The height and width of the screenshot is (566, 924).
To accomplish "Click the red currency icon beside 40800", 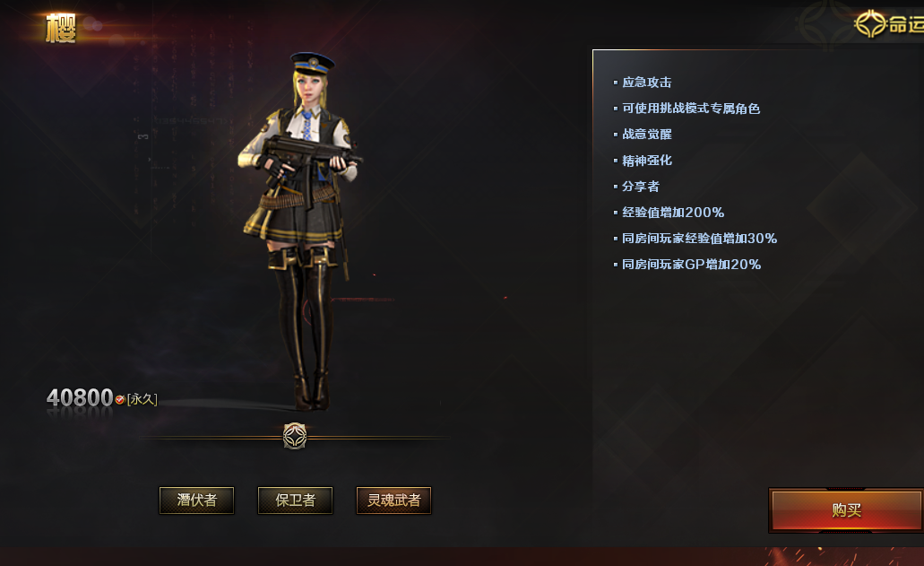I will point(119,400).
